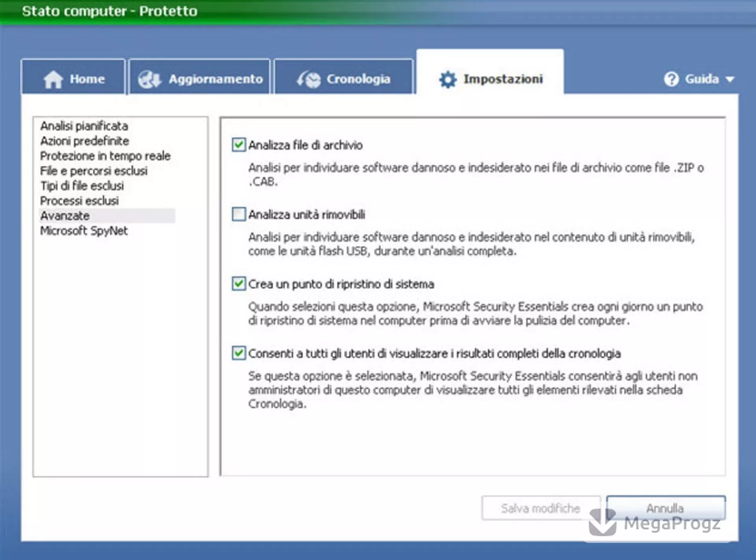Open Microsoft SpyNet settings
This screenshot has height=560, width=756.
pyautogui.click(x=84, y=231)
